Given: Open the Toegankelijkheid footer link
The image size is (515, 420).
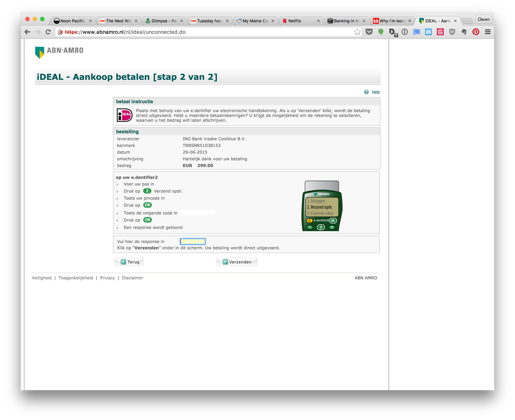Looking at the screenshot, I should click(76, 278).
